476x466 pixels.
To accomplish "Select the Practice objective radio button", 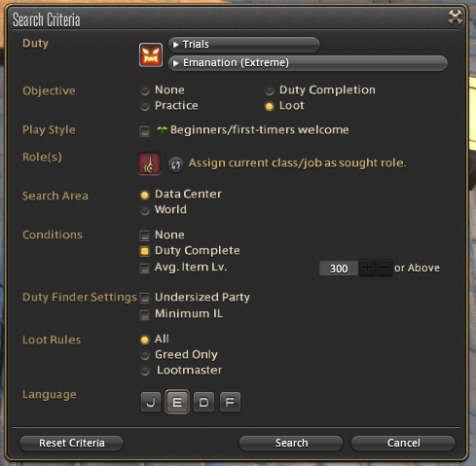I will click(x=145, y=106).
